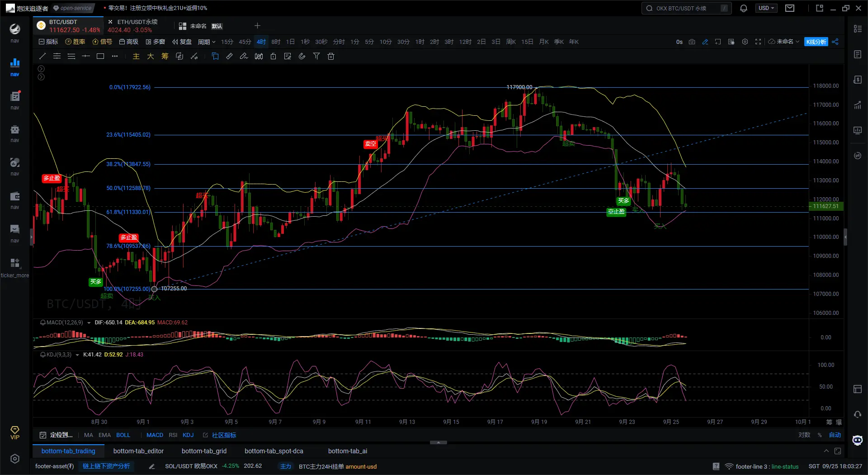Toggle the BOLL overlay indicator
This screenshot has width=868, height=475.
[x=123, y=435]
